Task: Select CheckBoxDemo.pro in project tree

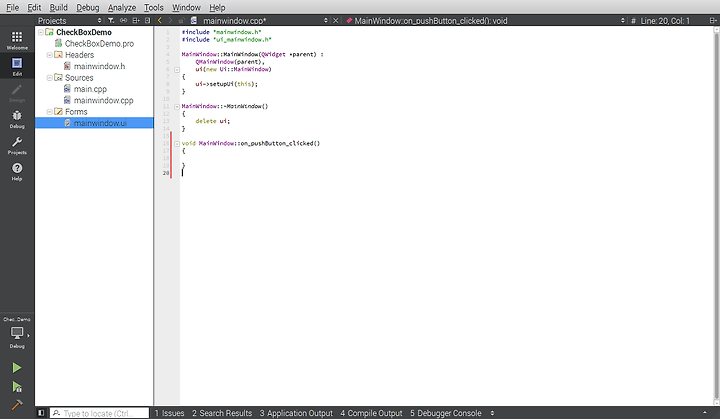Action: point(99,44)
